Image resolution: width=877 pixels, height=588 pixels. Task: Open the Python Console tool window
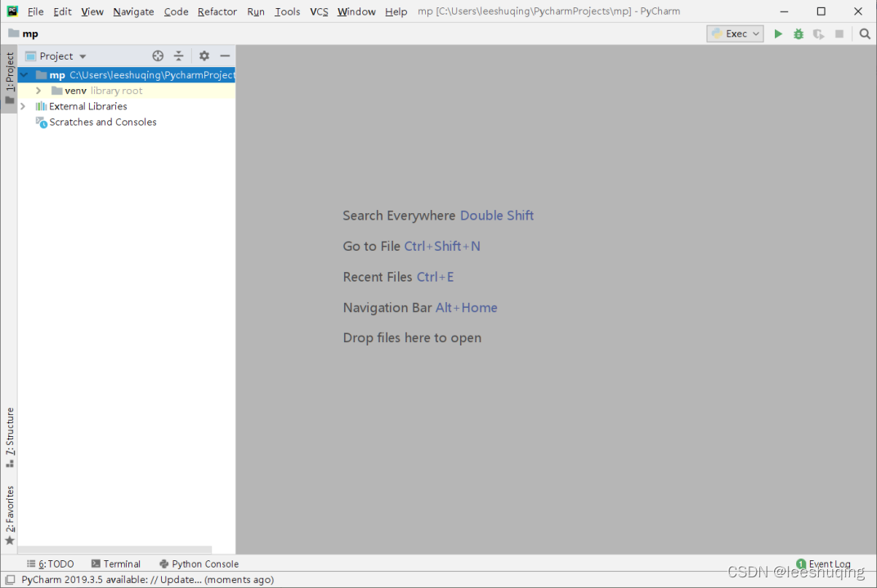[x=199, y=563]
